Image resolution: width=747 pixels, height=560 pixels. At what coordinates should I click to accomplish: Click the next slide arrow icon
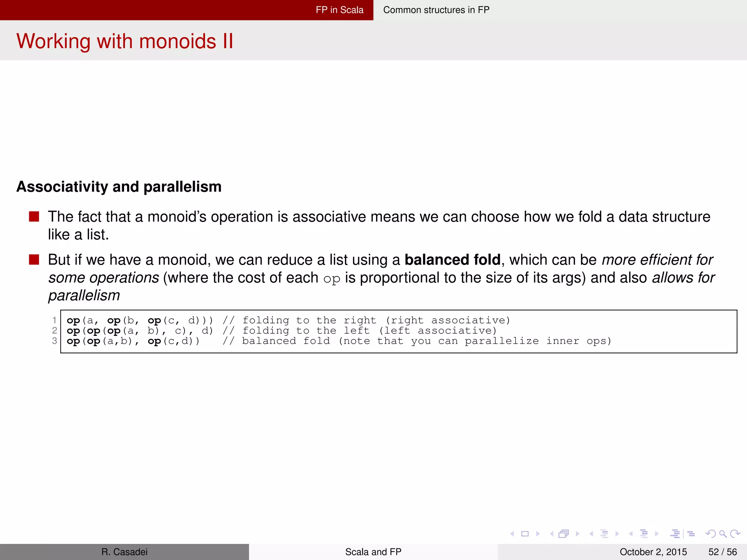pos(538,534)
